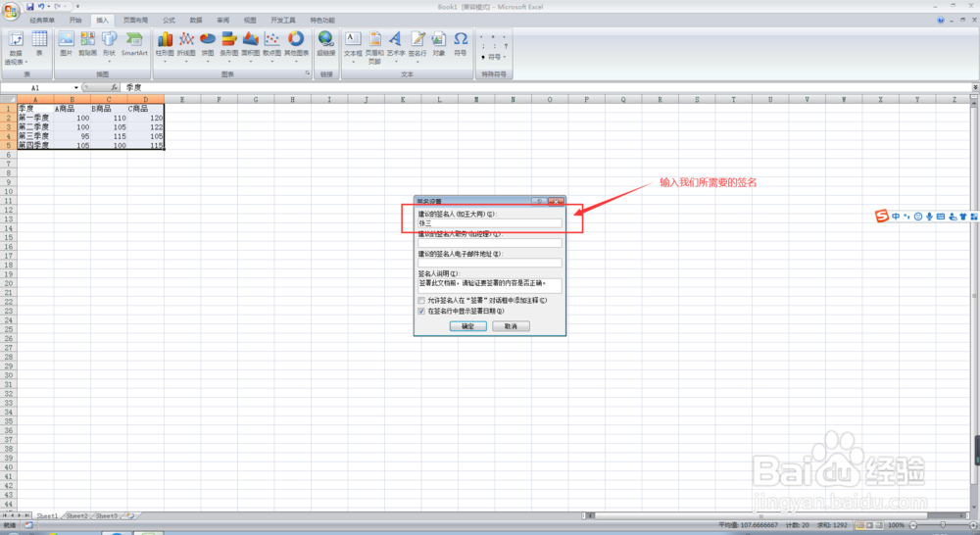Open the Customize Quick Access Toolbar dropdown
Viewport: 980px width, 535px height.
77,6
